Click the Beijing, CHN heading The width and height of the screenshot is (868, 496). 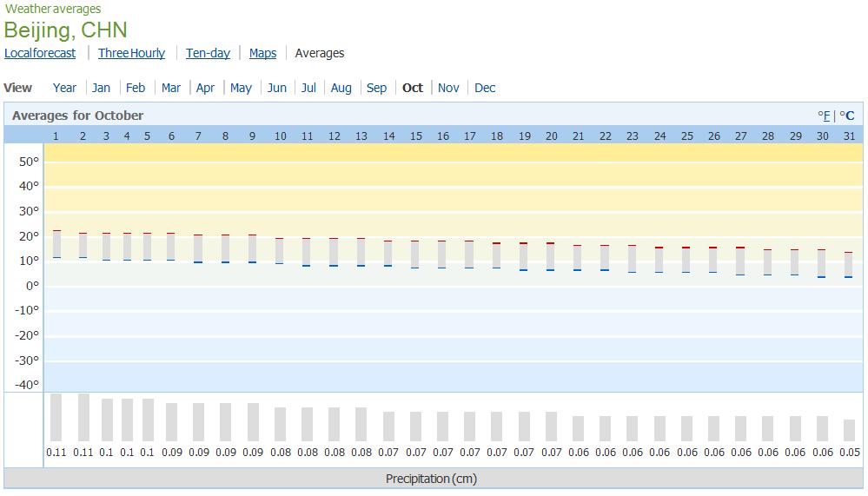[x=65, y=30]
